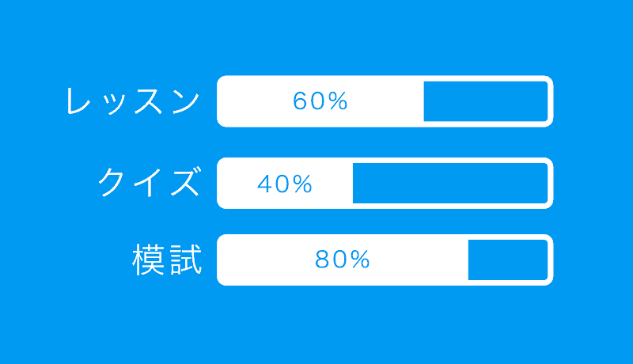Click the 模試 label
Viewport: 633px width, 364px height.
[x=167, y=260]
